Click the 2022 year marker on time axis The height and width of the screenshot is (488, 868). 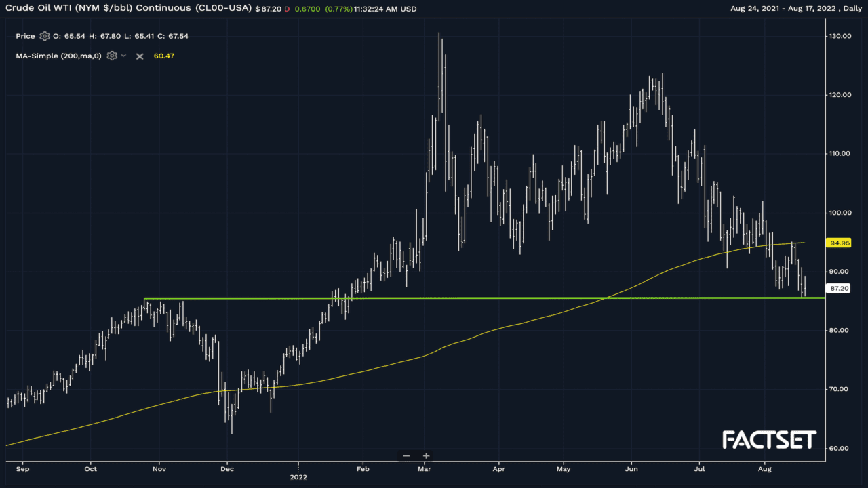298,476
